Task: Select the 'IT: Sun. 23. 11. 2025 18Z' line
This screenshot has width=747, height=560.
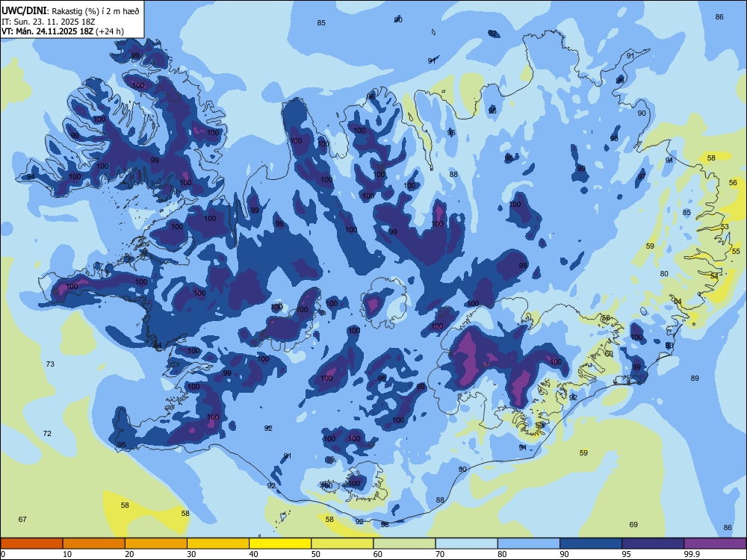Action: coord(49,22)
